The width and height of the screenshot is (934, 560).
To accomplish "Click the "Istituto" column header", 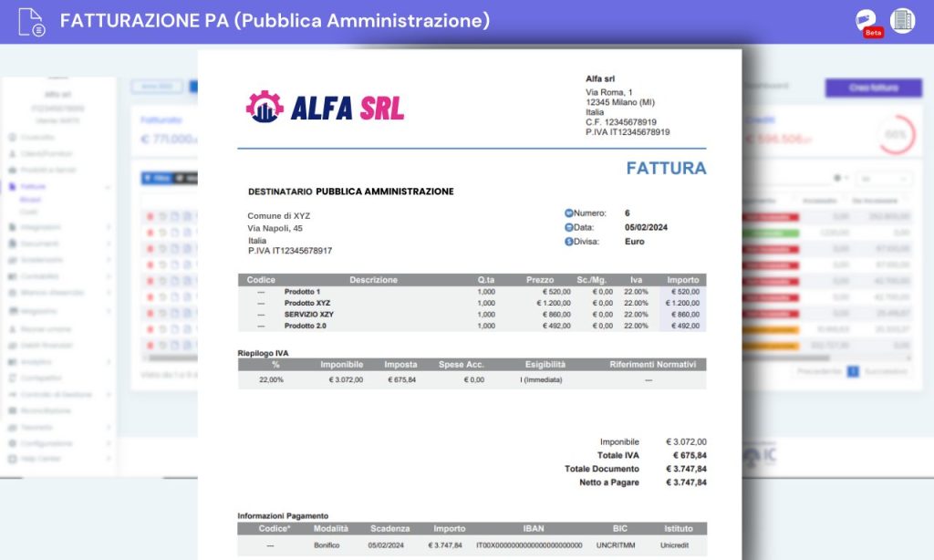I will [x=679, y=528].
